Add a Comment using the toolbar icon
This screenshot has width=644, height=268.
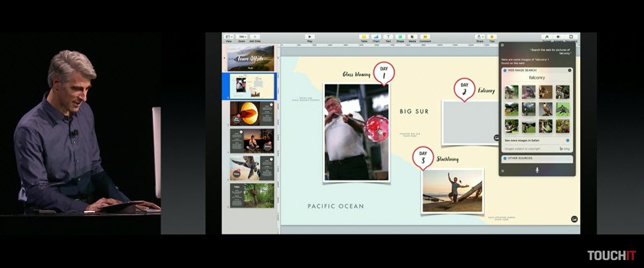(425, 37)
